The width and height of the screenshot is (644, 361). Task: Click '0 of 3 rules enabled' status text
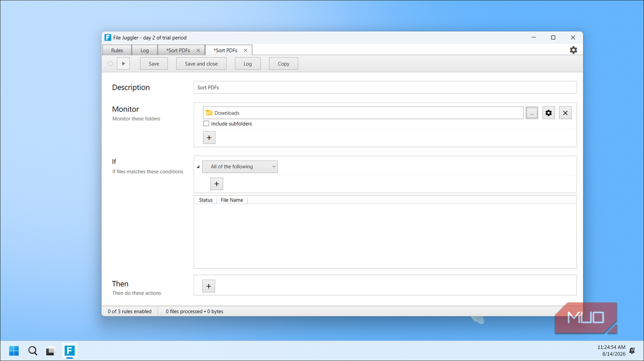pyautogui.click(x=130, y=311)
